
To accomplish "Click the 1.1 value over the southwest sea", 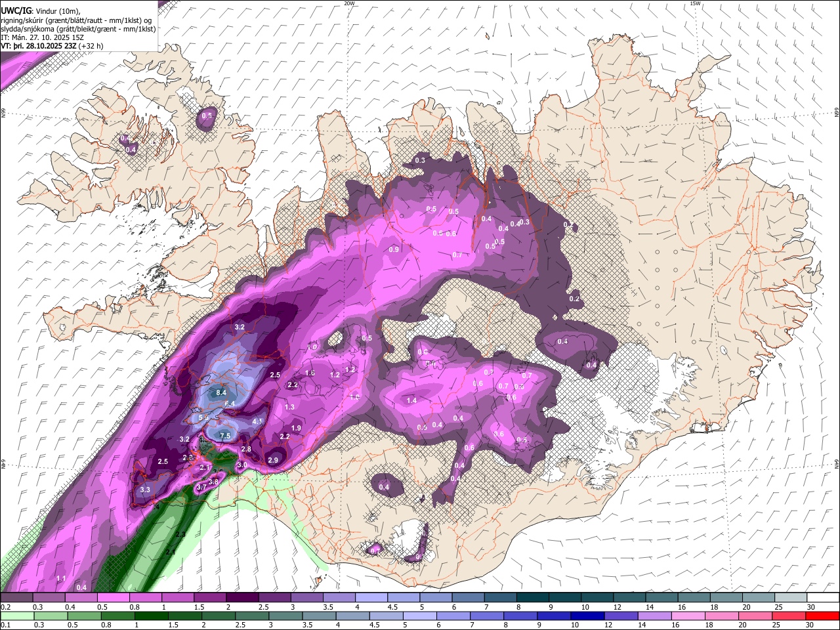I will (x=61, y=578).
